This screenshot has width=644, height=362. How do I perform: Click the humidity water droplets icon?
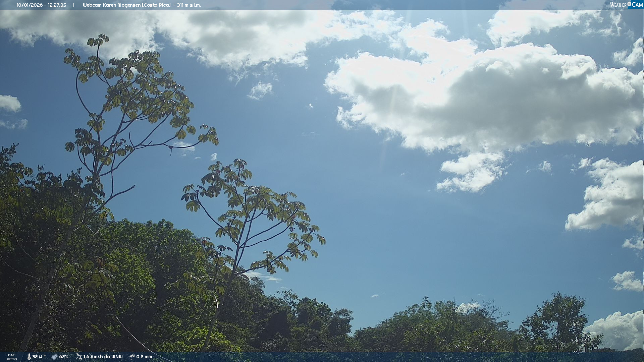(54, 357)
